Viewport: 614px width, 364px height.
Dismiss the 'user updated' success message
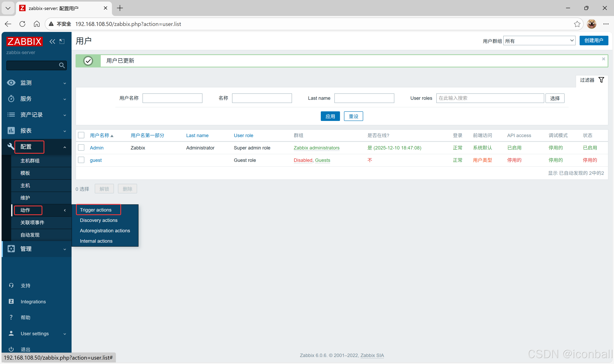[x=603, y=59]
